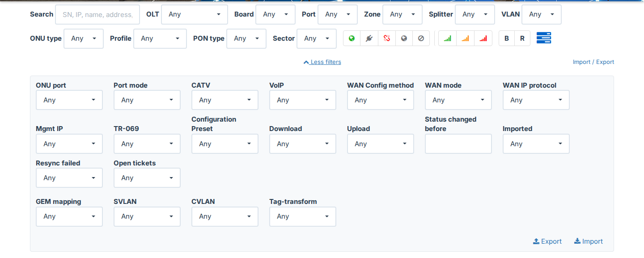Screen dimensions: 644x258
Task: Filter by disabled ONUs prohibition icon
Action: click(x=421, y=38)
